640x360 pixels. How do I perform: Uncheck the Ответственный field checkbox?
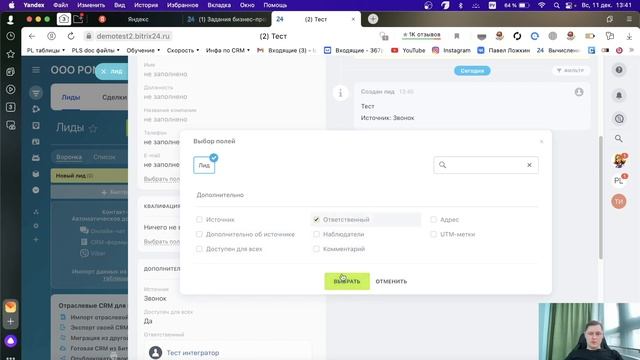coord(316,220)
